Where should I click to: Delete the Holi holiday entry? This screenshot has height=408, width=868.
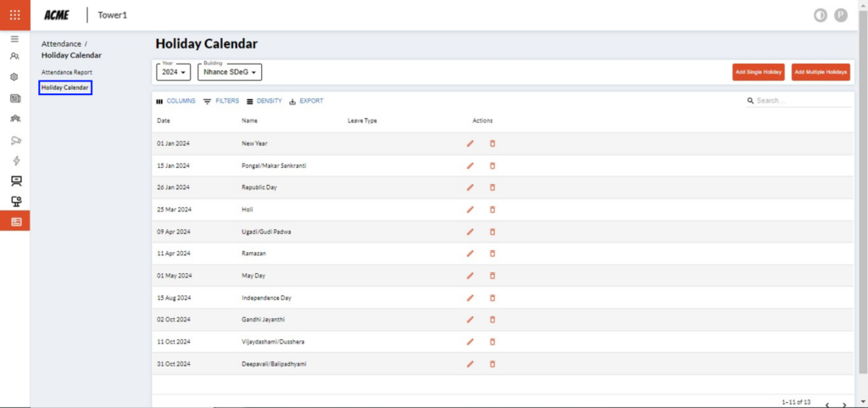point(492,210)
